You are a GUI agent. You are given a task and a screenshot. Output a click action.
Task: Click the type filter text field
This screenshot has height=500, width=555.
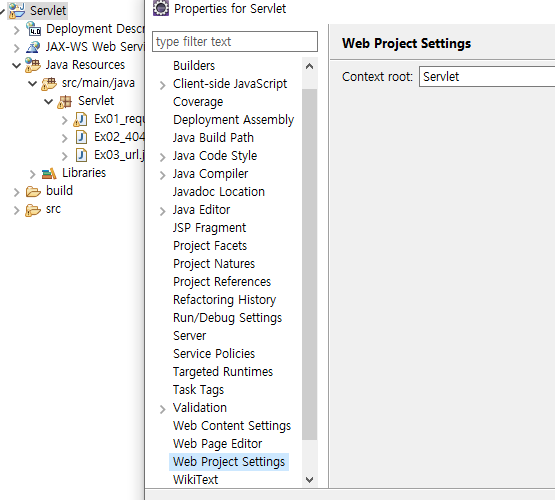[x=235, y=42]
